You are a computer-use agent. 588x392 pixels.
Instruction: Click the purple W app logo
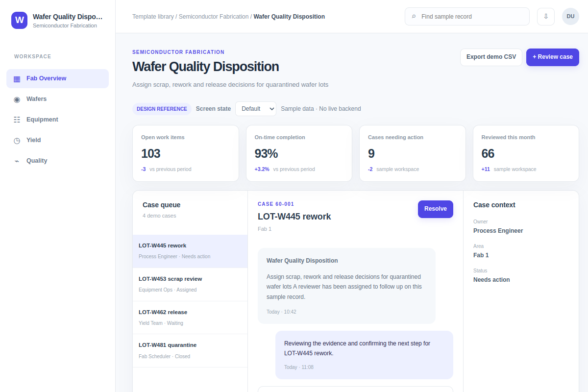point(20,20)
